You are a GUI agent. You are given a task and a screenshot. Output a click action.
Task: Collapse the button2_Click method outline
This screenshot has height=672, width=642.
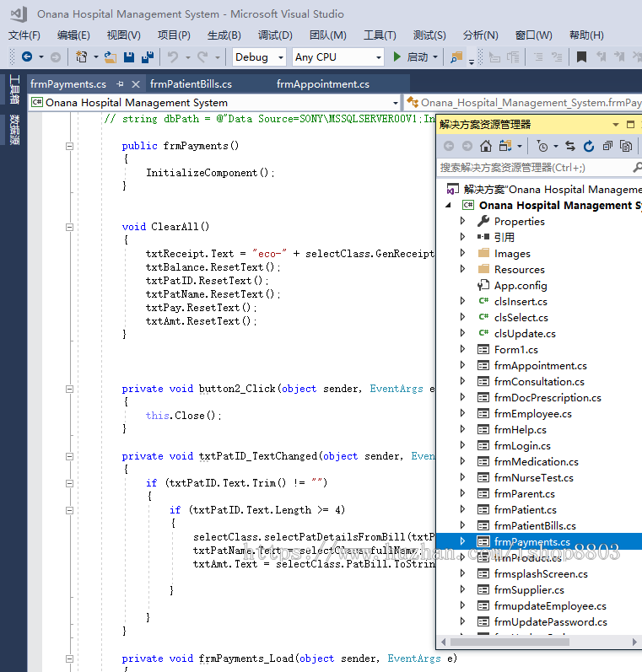coord(69,390)
